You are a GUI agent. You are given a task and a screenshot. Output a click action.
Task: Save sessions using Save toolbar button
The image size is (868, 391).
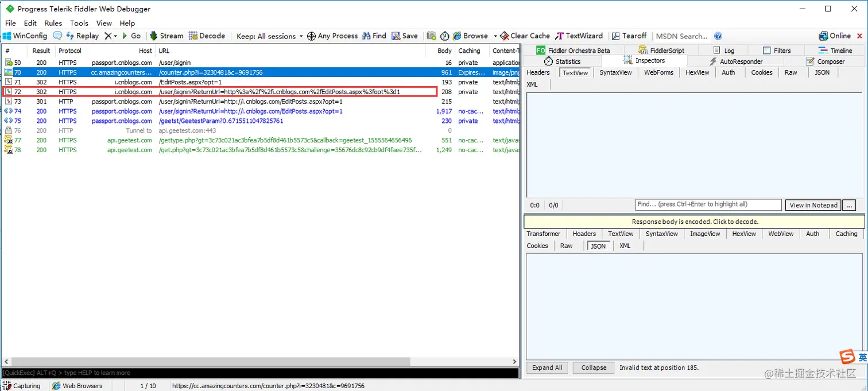[x=405, y=36]
